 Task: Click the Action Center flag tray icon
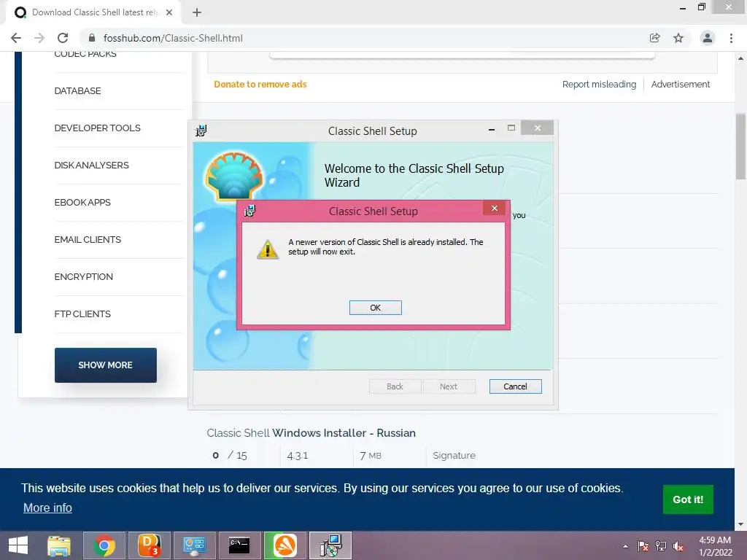(x=643, y=546)
